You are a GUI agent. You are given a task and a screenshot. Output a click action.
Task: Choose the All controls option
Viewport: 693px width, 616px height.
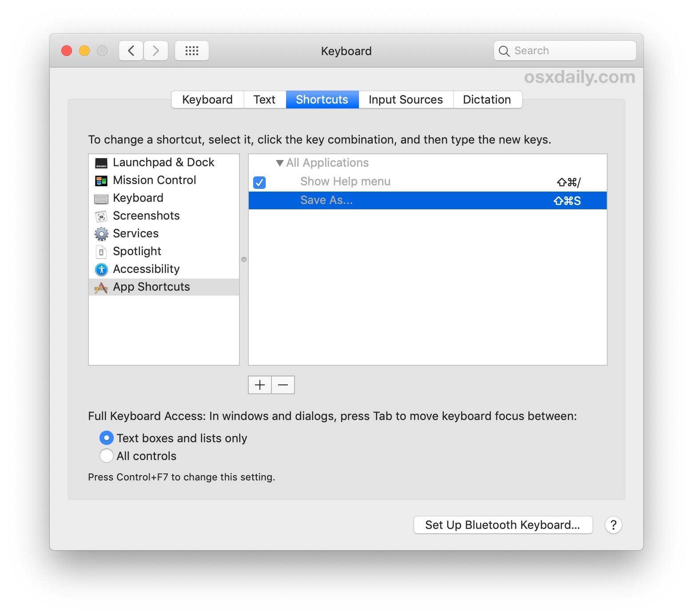(107, 456)
